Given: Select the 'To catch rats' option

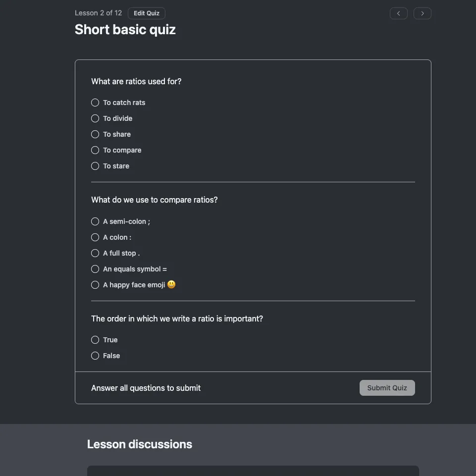Looking at the screenshot, I should (95, 103).
